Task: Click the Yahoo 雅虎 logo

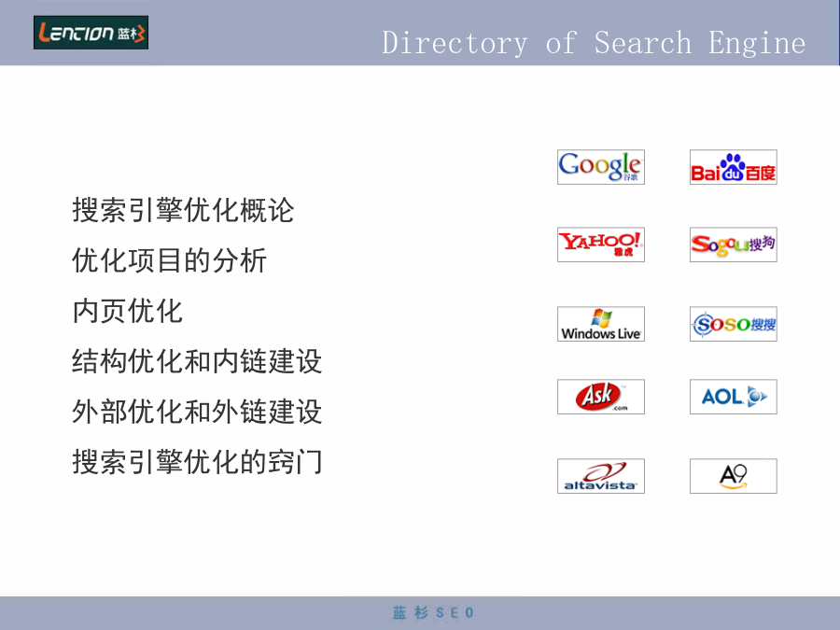Action: tap(600, 245)
